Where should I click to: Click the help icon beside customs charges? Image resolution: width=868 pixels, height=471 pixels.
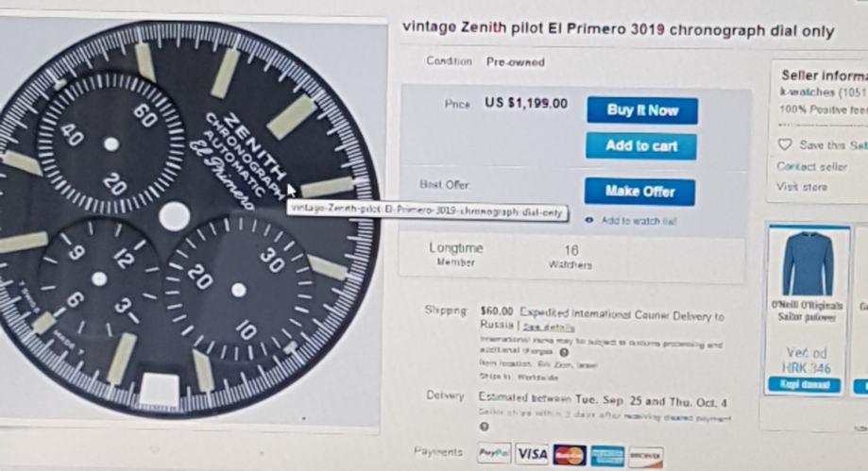[x=564, y=352]
